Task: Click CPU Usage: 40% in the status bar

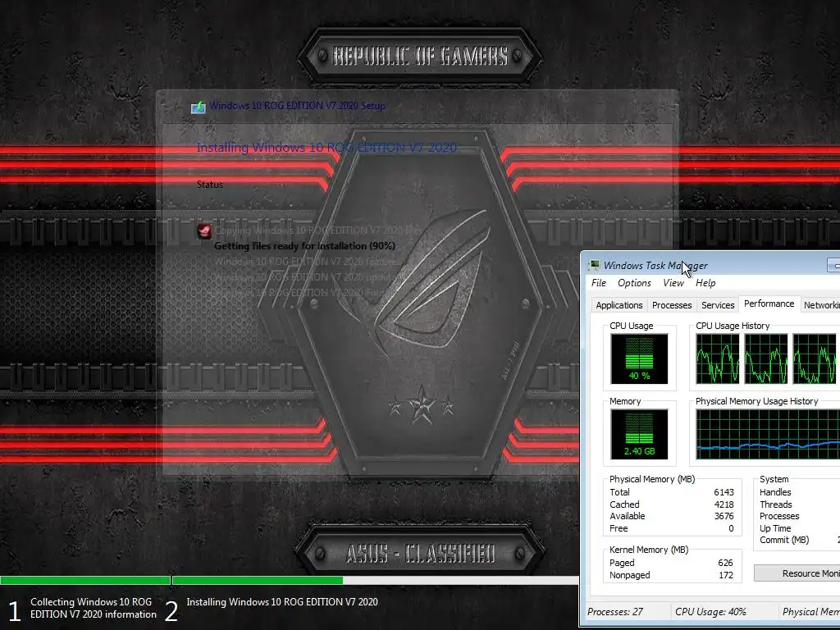Action: pyautogui.click(x=710, y=612)
